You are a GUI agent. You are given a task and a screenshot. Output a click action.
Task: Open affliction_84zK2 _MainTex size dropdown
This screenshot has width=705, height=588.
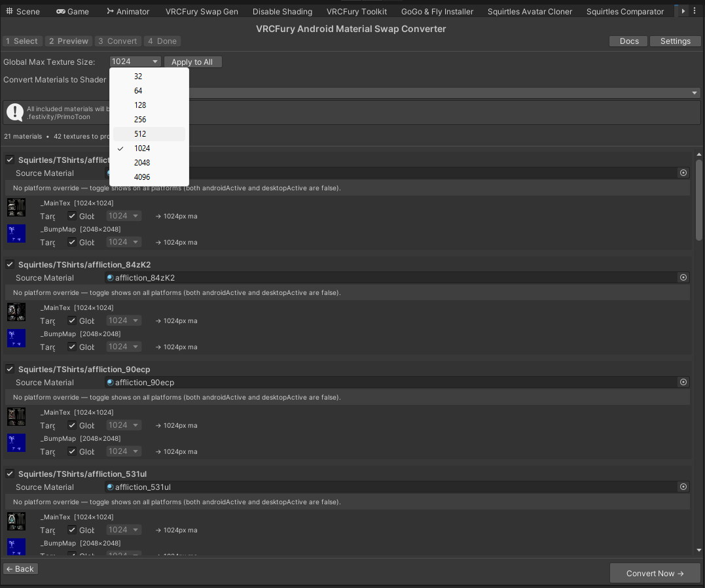pyautogui.click(x=124, y=320)
